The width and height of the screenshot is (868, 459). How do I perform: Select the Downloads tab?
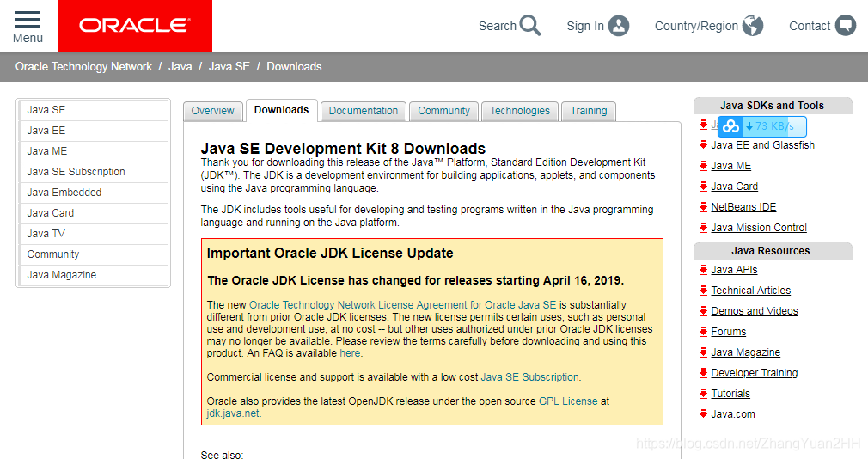coord(281,110)
